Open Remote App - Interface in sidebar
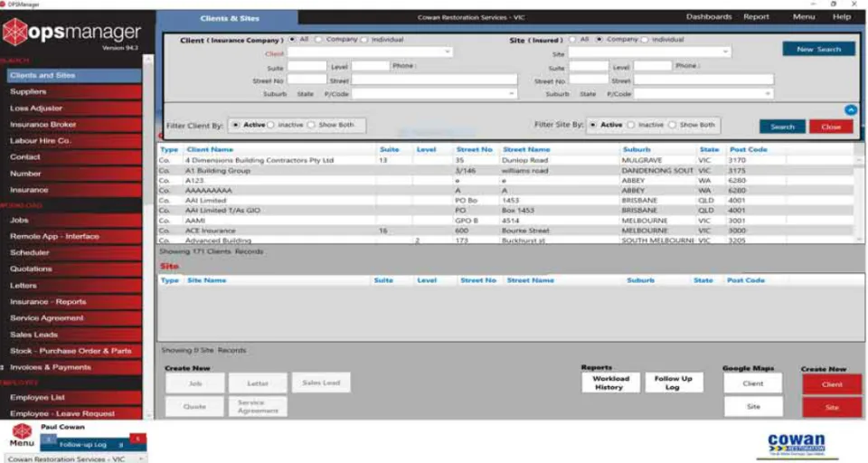This screenshot has height=463, width=868. coord(73,237)
